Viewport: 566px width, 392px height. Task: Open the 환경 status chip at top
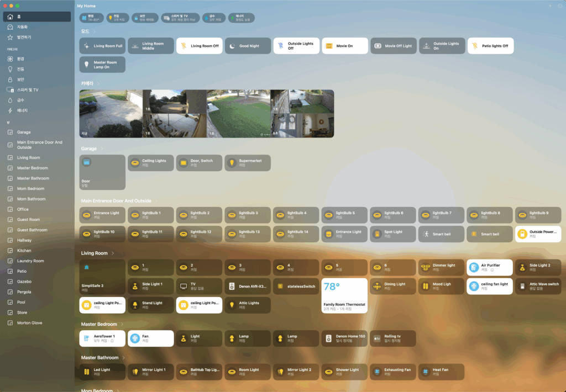[91, 18]
